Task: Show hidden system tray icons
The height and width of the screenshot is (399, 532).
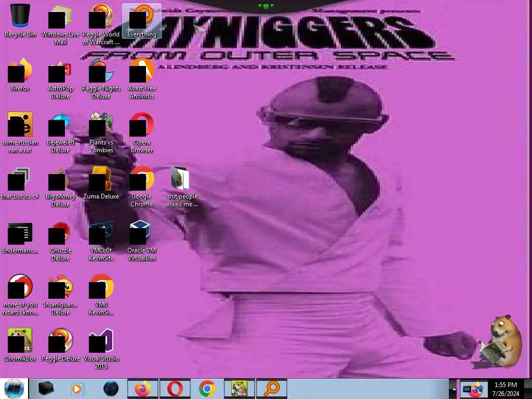Action: [x=454, y=389]
